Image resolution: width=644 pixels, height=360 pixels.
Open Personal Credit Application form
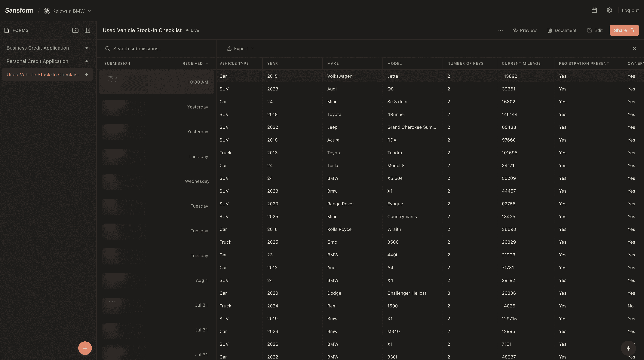(48, 61)
